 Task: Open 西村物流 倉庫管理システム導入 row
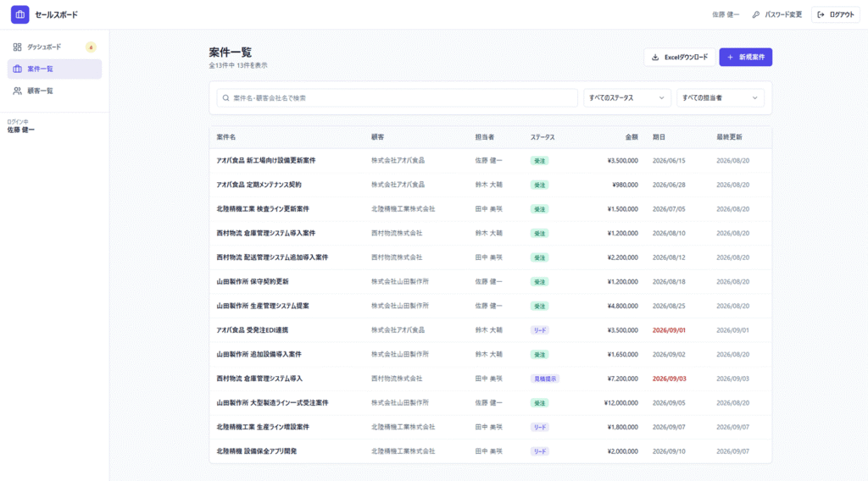click(x=491, y=379)
